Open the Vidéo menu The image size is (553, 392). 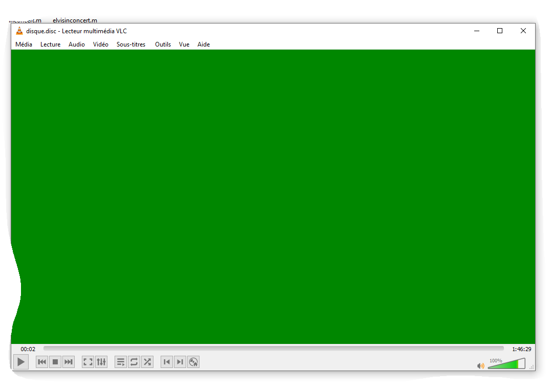click(100, 44)
